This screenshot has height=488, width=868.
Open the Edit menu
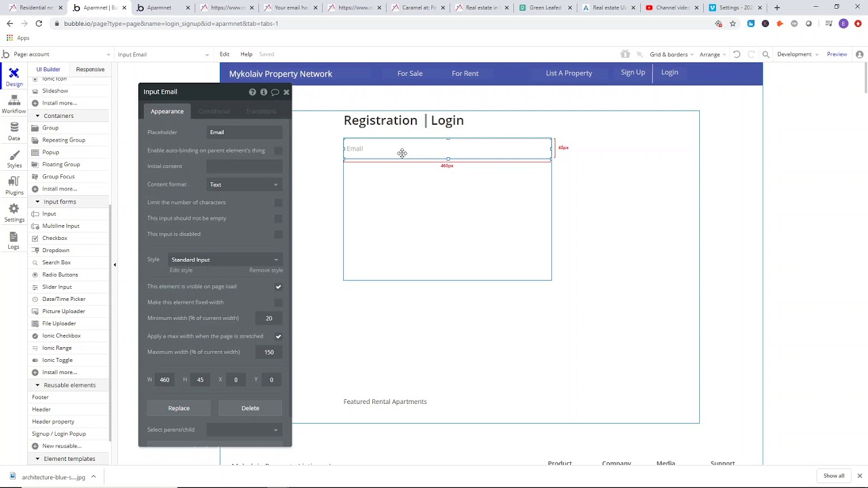point(224,54)
